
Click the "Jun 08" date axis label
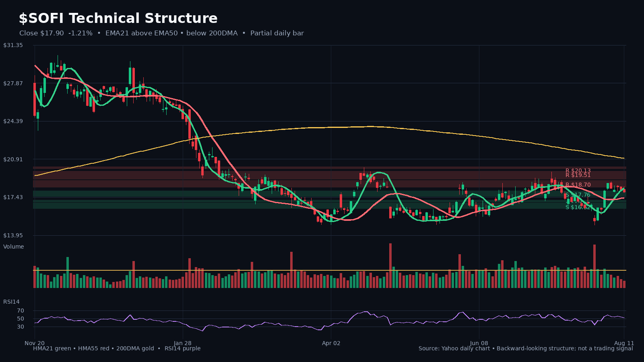[x=479, y=343]
